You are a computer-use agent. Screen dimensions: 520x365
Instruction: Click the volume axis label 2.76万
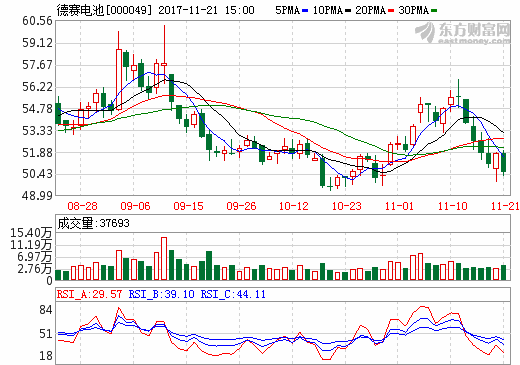[35, 269]
